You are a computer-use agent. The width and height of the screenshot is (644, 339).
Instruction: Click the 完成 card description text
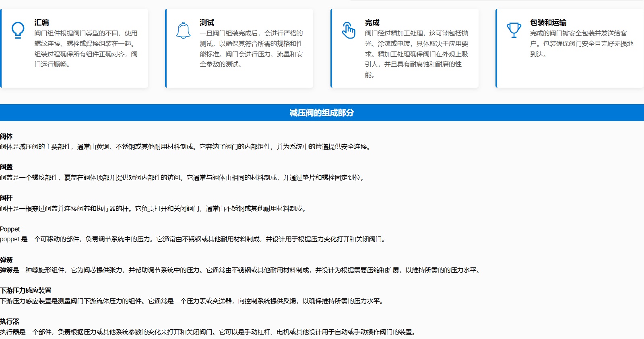[416, 54]
